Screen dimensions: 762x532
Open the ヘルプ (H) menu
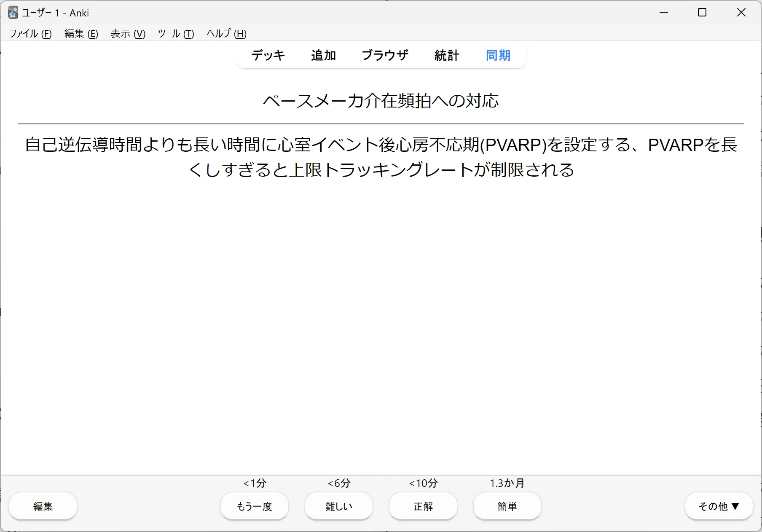(x=227, y=34)
